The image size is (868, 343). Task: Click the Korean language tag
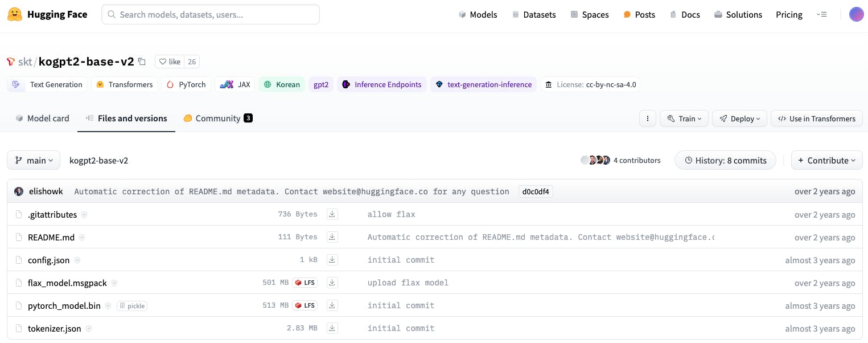pos(282,84)
